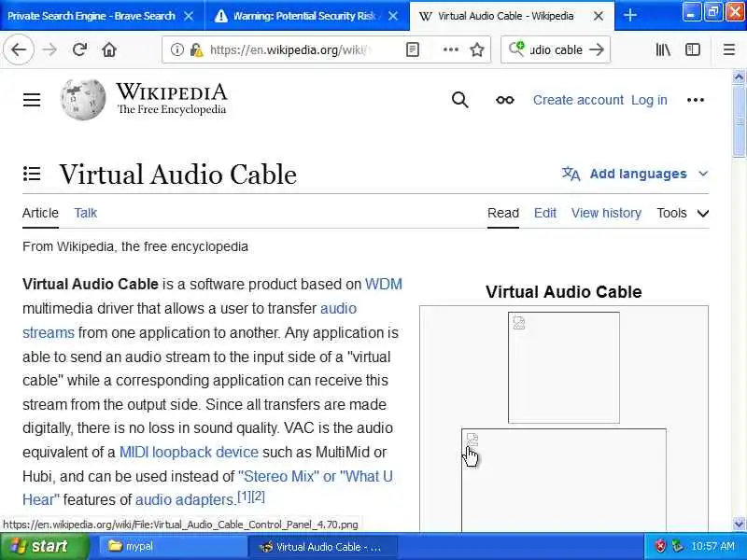The image size is (747, 560).
Task: Follow the WDM link
Action: click(384, 285)
